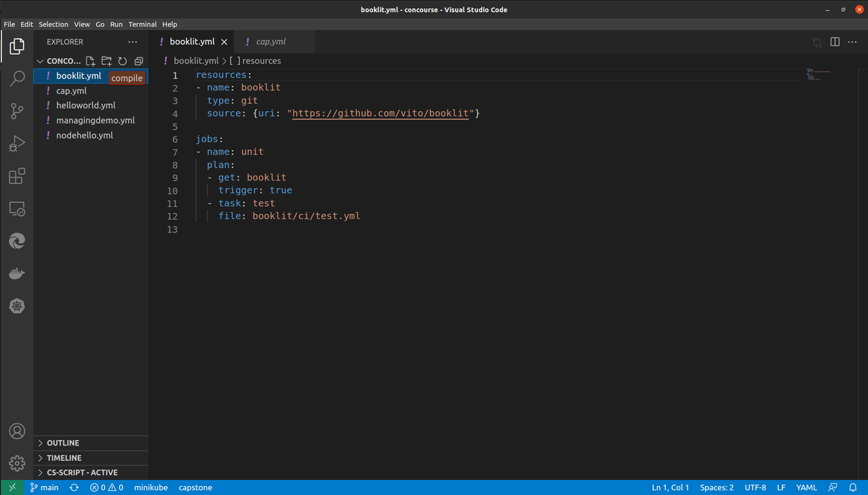
Task: Click Ln 1, Col 1 cursor position
Action: [670, 488]
